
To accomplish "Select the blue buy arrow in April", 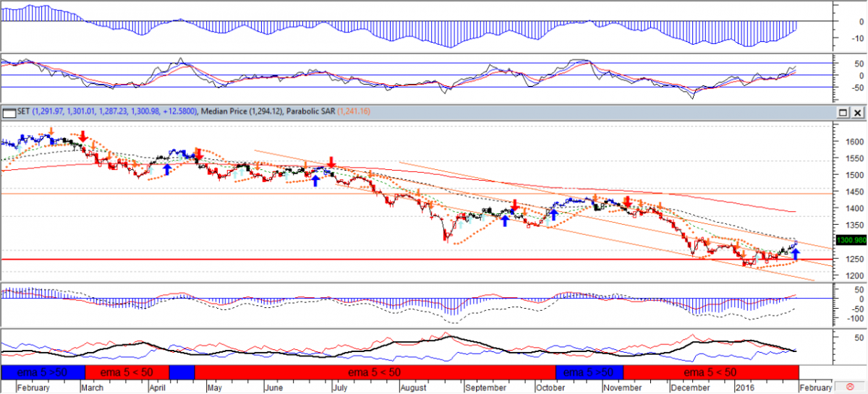I will click(167, 168).
